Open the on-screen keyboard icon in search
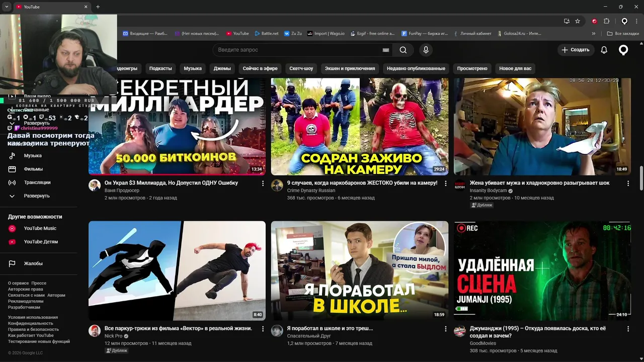The width and height of the screenshot is (644, 362). tap(385, 50)
